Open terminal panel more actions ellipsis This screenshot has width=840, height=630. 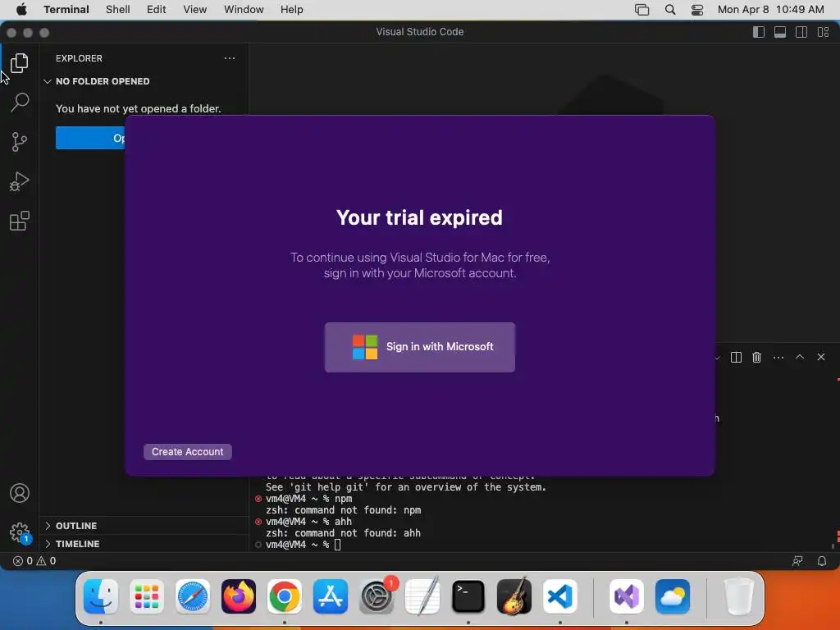tap(778, 358)
